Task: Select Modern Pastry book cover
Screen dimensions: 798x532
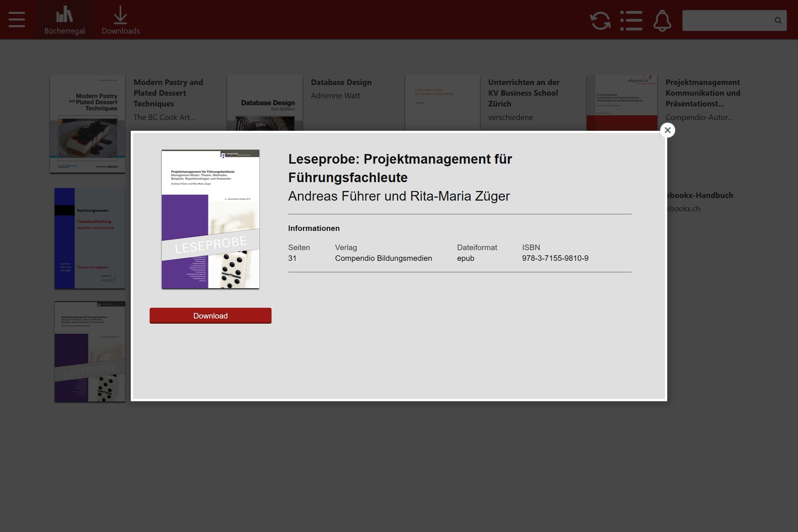Action: [x=88, y=124]
